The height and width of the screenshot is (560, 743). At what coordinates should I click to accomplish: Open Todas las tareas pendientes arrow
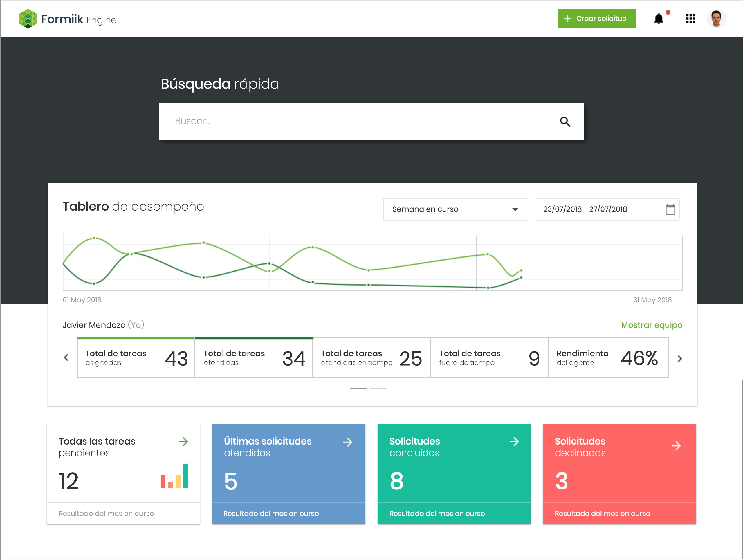tap(183, 442)
